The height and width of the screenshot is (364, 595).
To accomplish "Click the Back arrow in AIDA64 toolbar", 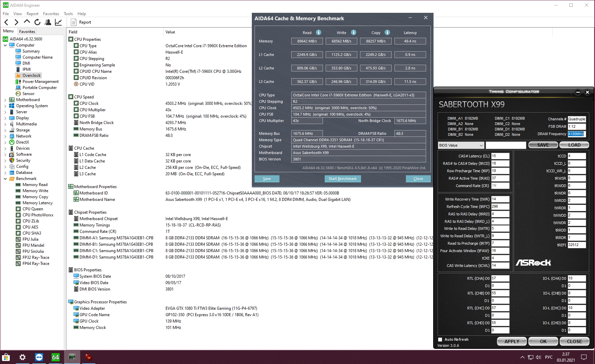I will tap(6, 22).
